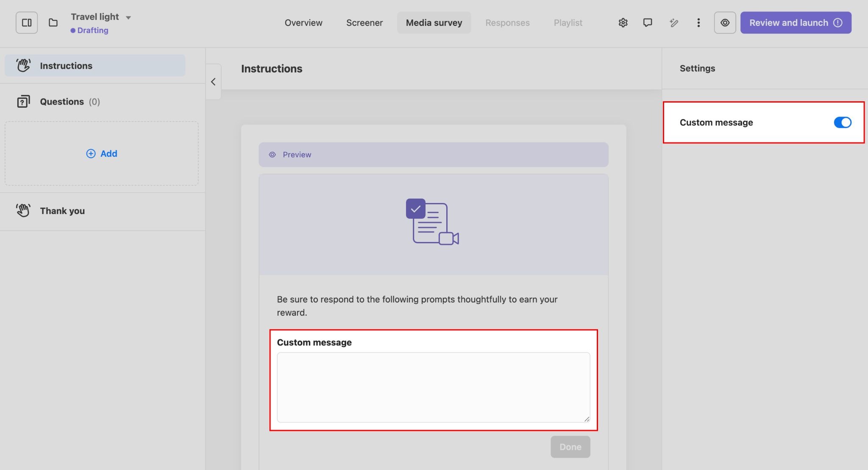The width and height of the screenshot is (868, 470).
Task: Open the folder icon in header
Action: (x=53, y=23)
